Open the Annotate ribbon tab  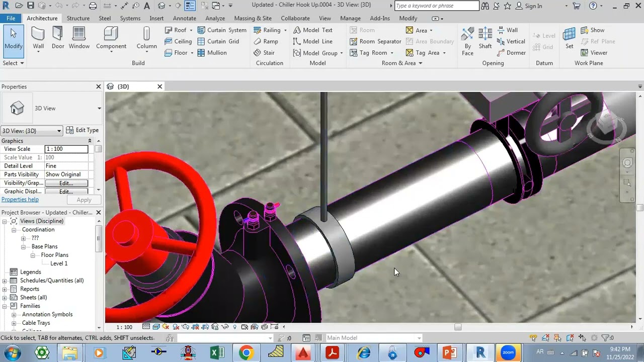click(185, 18)
